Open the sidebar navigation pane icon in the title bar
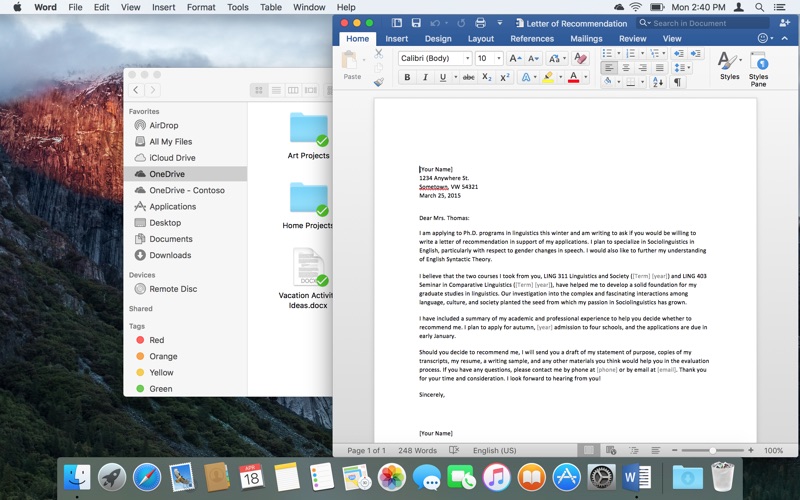This screenshot has width=800, height=500. (396, 23)
